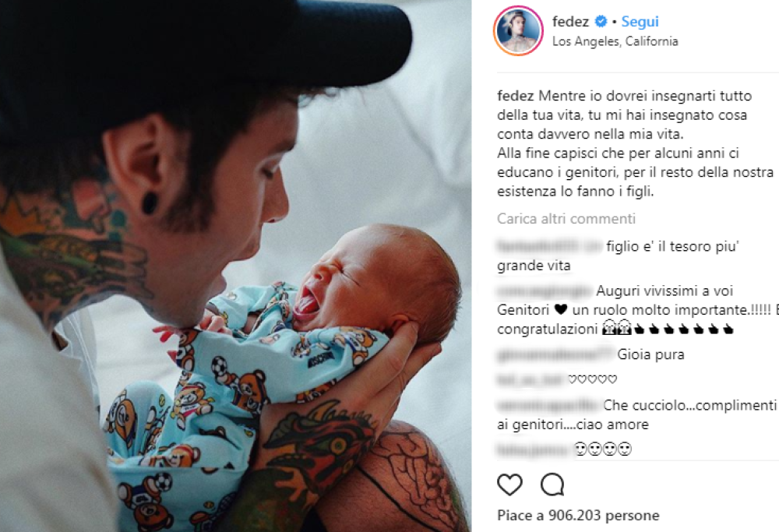View who liked via Piace a 906.203 persone
The image size is (779, 532).
(578, 516)
